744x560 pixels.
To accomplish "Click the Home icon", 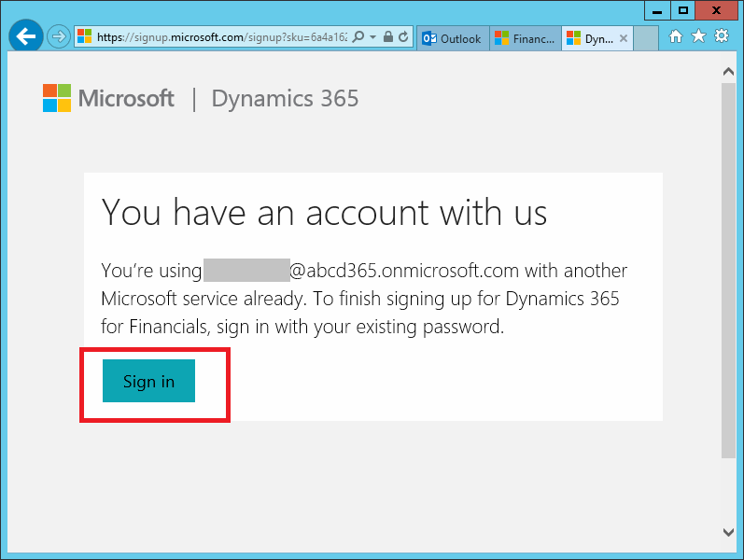I will pos(676,36).
